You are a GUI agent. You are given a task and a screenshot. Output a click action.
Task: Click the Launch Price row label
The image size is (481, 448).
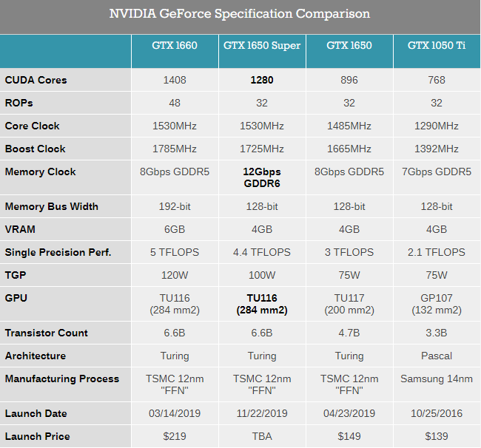click(x=38, y=436)
